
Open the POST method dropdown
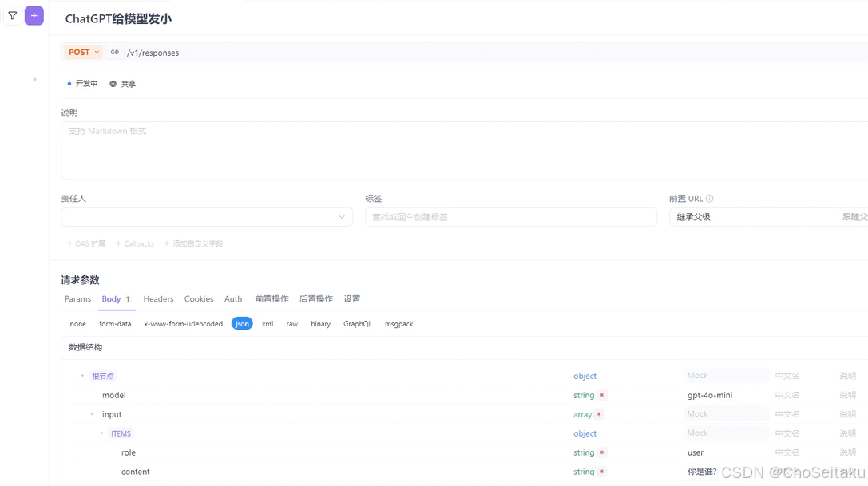tap(84, 52)
